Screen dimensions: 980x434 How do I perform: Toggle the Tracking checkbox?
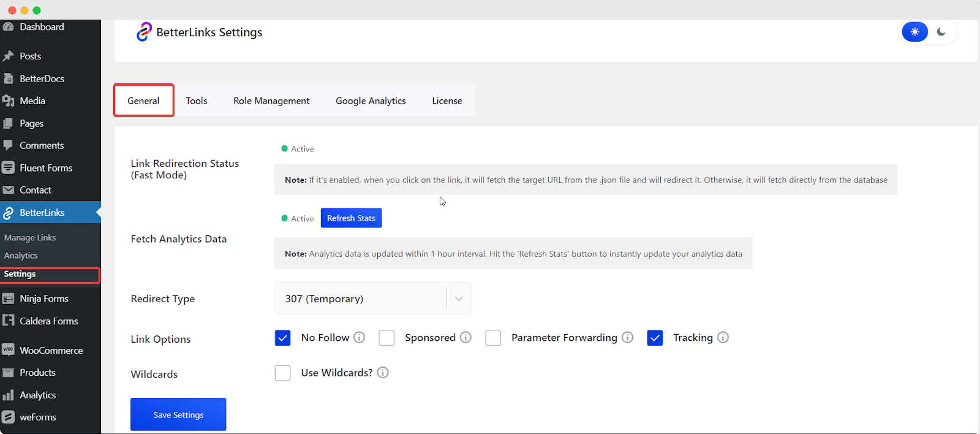(655, 338)
